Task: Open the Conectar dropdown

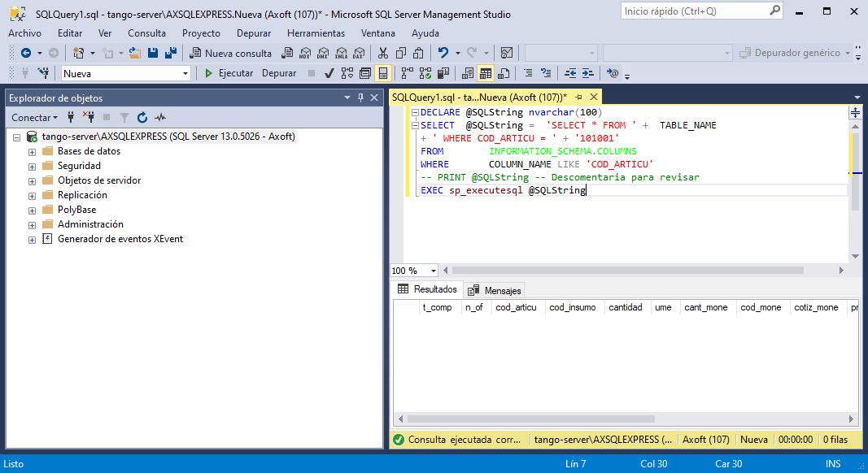Action: tap(34, 117)
